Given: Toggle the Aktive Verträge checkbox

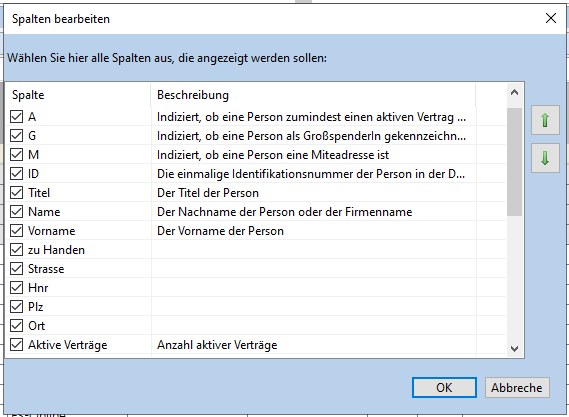Looking at the screenshot, I should pos(16,345).
